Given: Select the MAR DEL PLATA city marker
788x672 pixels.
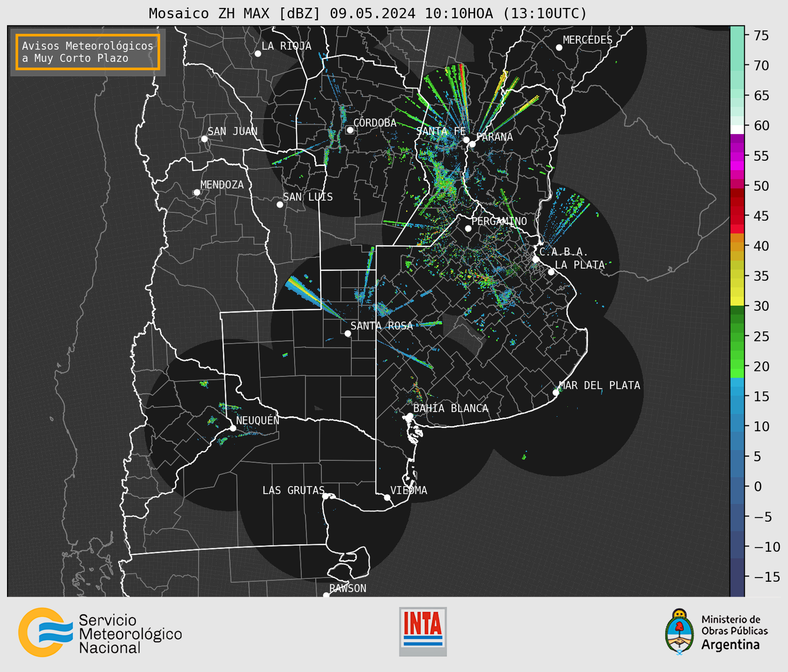Looking at the screenshot, I should [556, 393].
